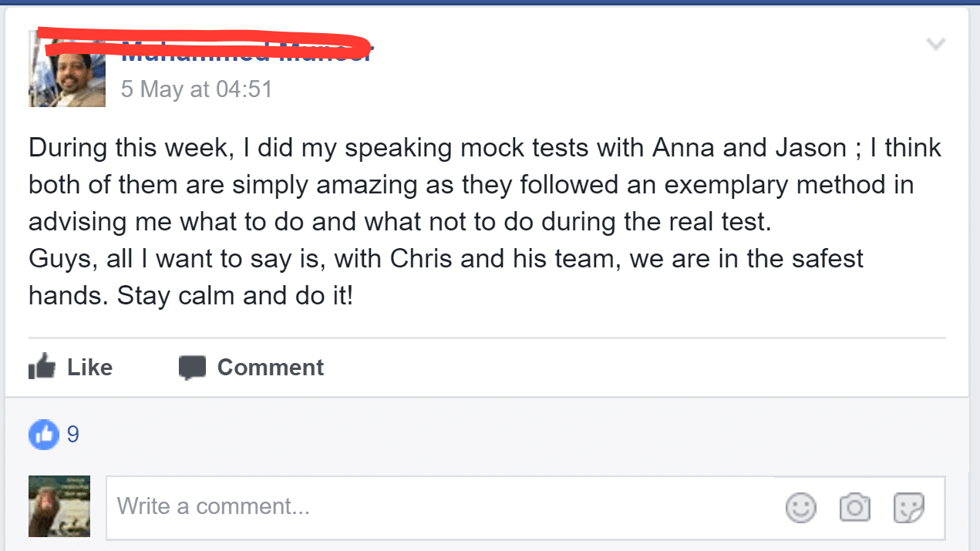Open the crossed-out author name link
The image size is (980, 551).
point(247,52)
